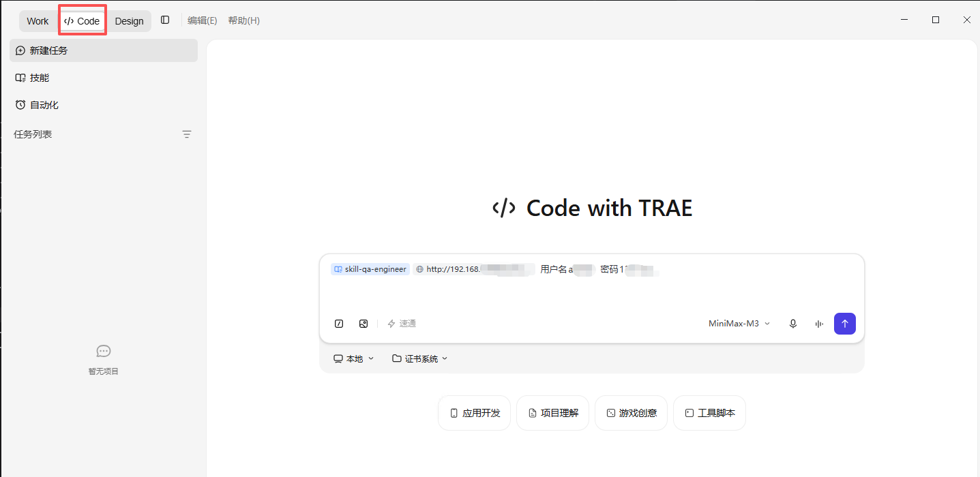The image size is (980, 477).
Task: Open the MiniMax-M3 model dropdown
Action: [739, 324]
